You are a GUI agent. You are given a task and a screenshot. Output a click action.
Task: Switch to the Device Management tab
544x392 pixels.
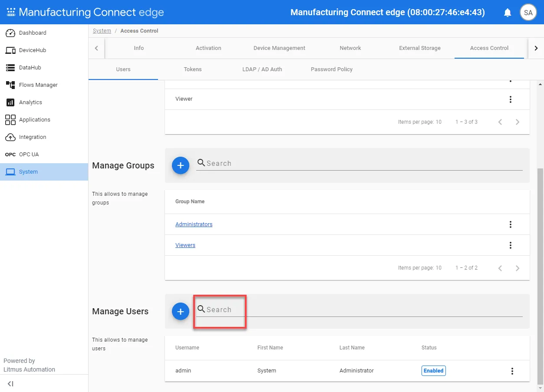point(280,48)
